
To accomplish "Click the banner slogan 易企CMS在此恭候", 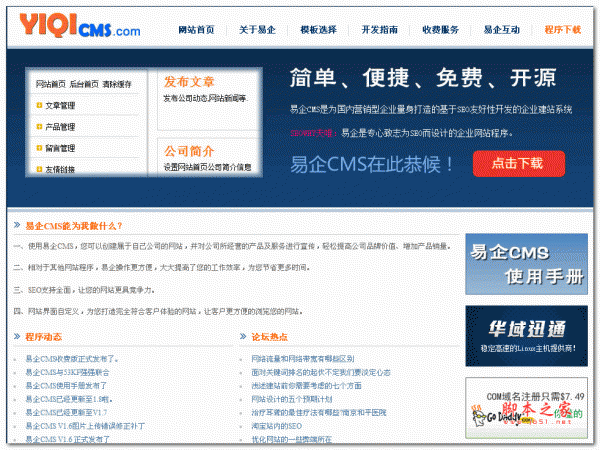I will [372, 165].
